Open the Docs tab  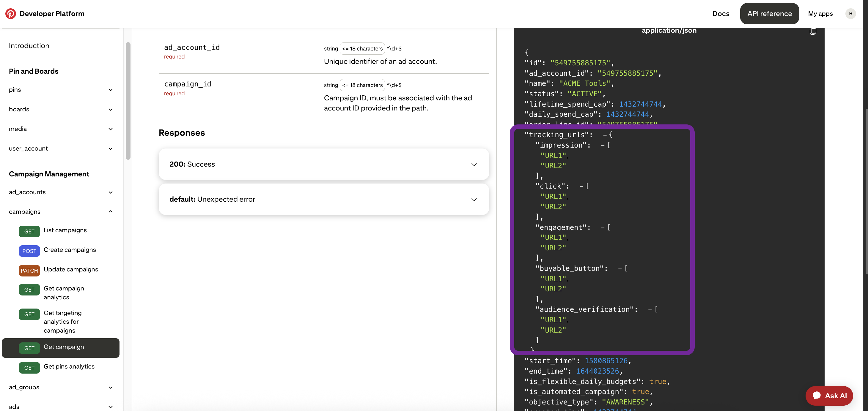[721, 13]
